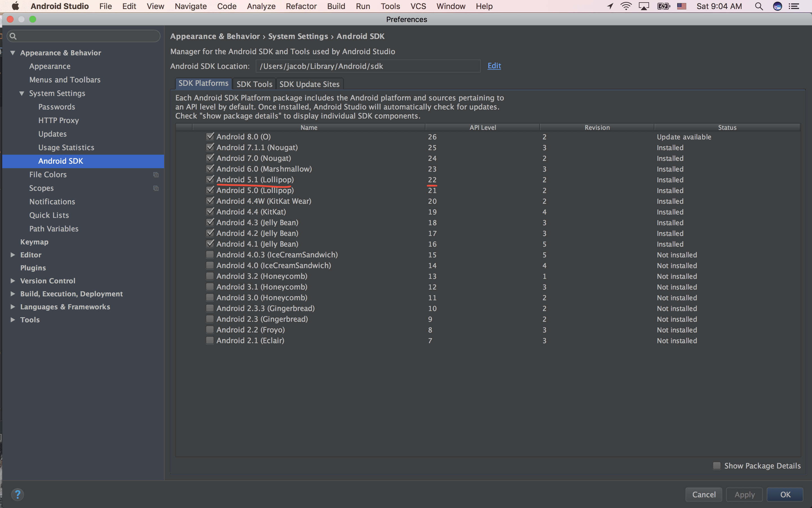Uncheck Android 8.0 (O) platform
Screen dimensions: 812x508
pyautogui.click(x=210, y=136)
